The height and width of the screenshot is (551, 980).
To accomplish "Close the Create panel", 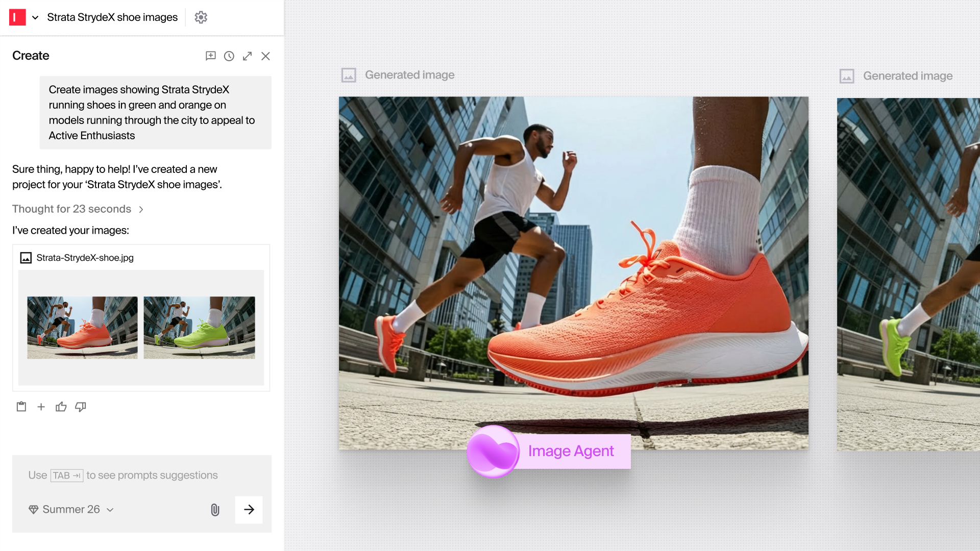I will pos(265,56).
